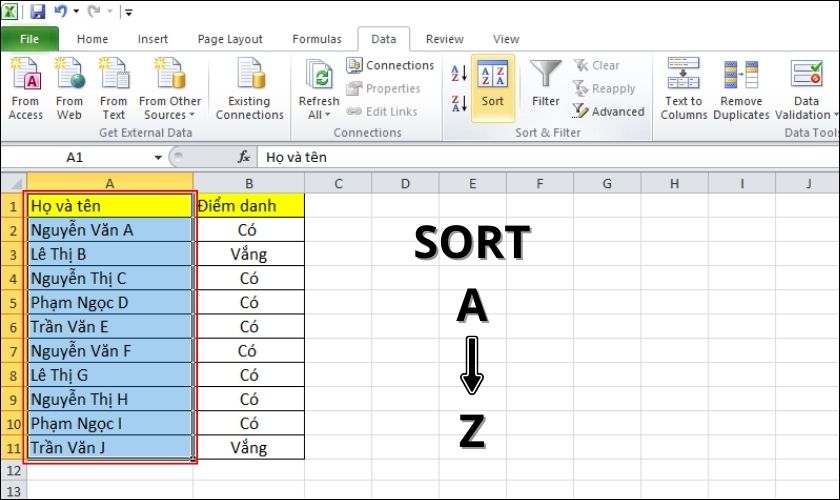The height and width of the screenshot is (500, 840).
Task: Click the Excel application icon
Action: point(10,11)
